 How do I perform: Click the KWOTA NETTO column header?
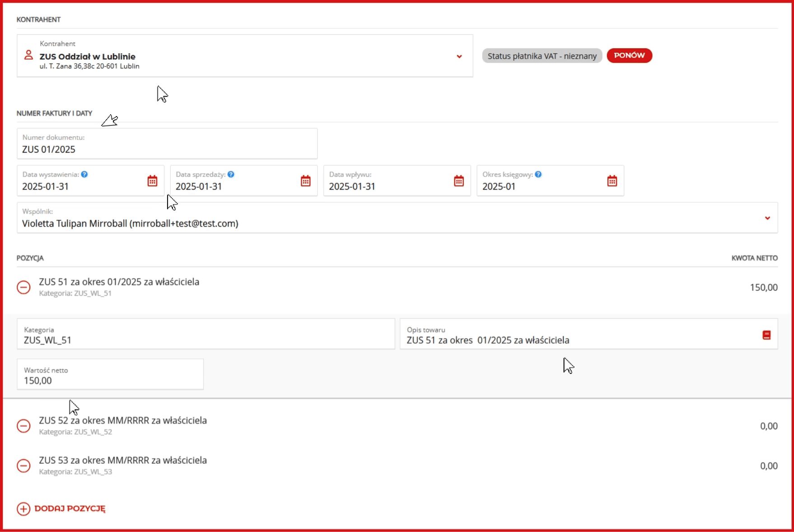point(754,258)
